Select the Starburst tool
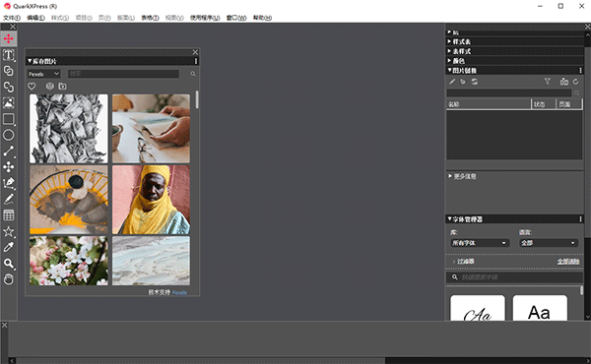 pos(8,231)
